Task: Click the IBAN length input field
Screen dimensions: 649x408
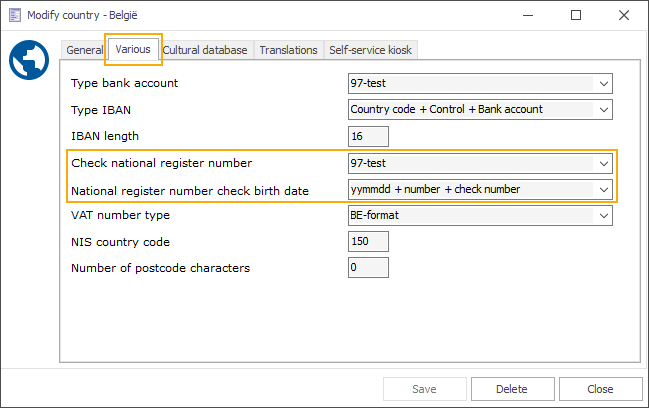Action: pos(367,136)
